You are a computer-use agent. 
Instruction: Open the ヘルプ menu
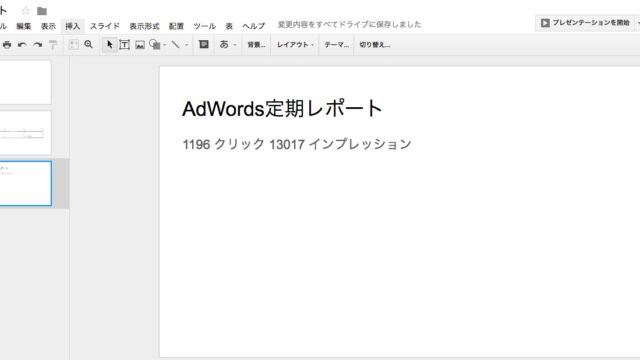253,26
